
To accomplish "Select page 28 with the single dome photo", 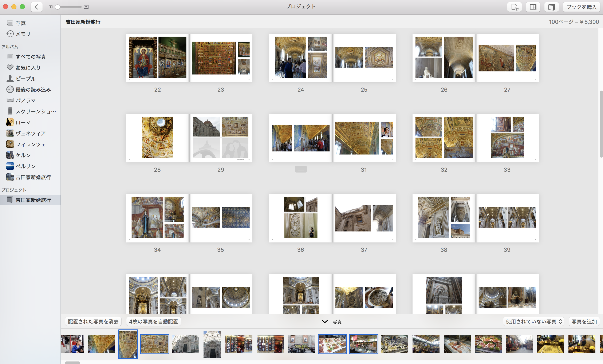I will (157, 138).
